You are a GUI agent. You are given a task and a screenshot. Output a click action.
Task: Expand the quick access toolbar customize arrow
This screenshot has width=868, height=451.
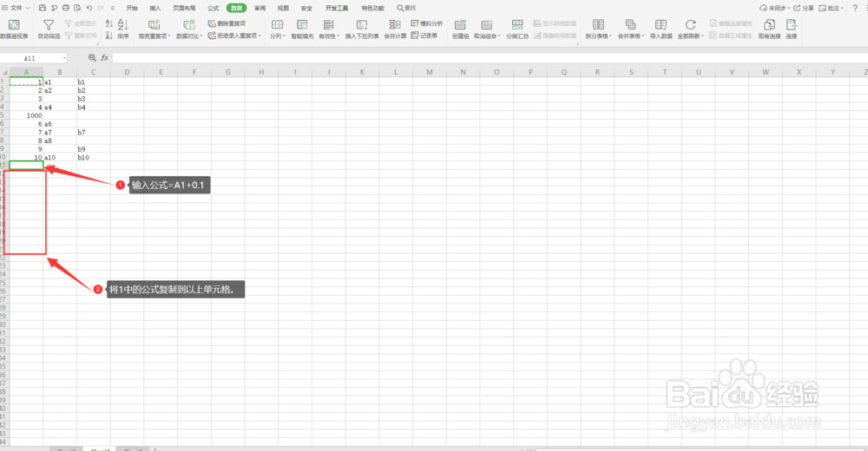(x=113, y=8)
